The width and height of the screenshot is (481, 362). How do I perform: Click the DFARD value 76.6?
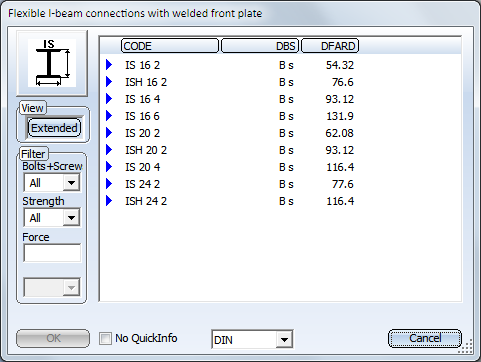tap(343, 82)
